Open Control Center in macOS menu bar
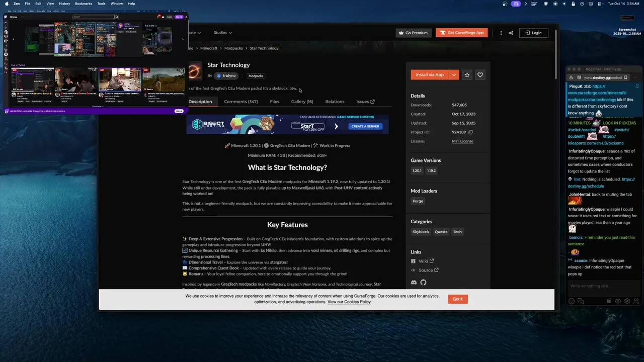The width and height of the screenshot is (644, 362). pos(600,4)
